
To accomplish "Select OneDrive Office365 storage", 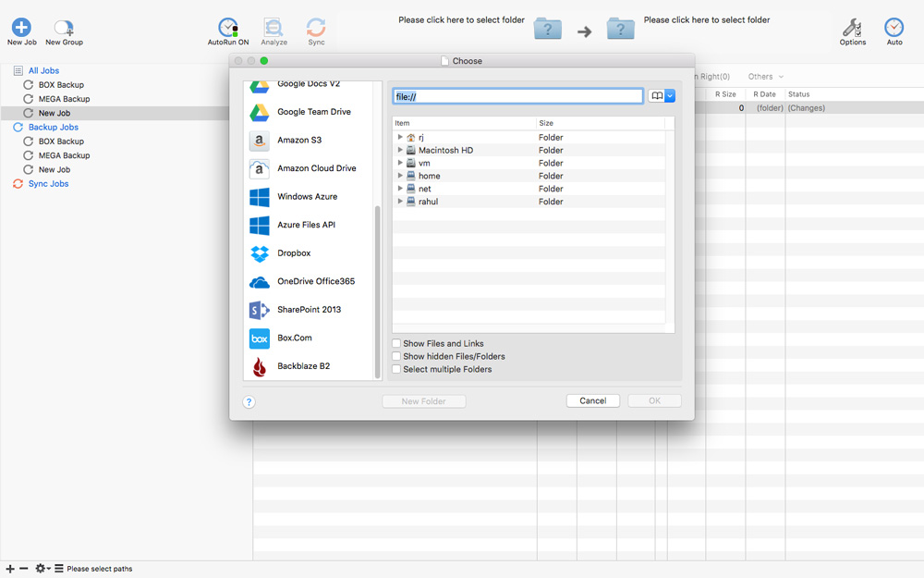I will click(309, 282).
